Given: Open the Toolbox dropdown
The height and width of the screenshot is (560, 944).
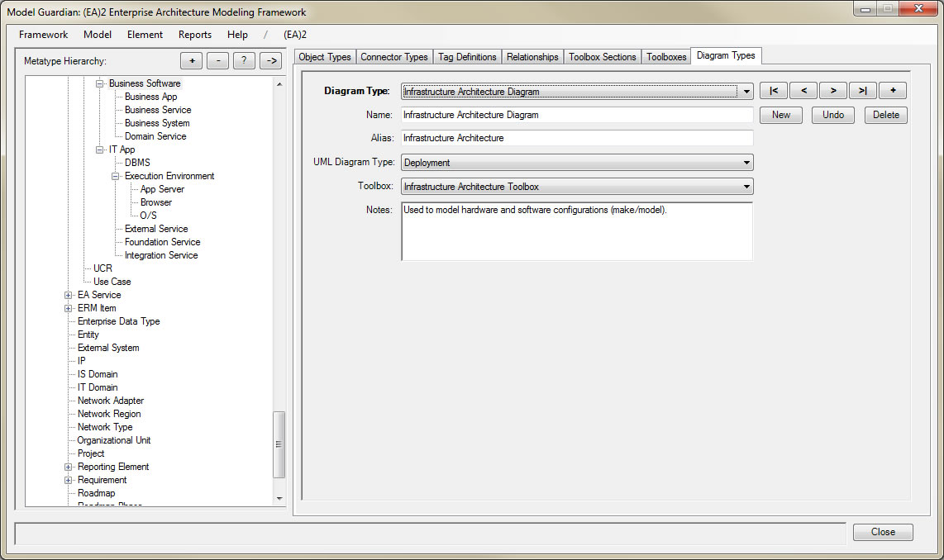Looking at the screenshot, I should tap(746, 187).
